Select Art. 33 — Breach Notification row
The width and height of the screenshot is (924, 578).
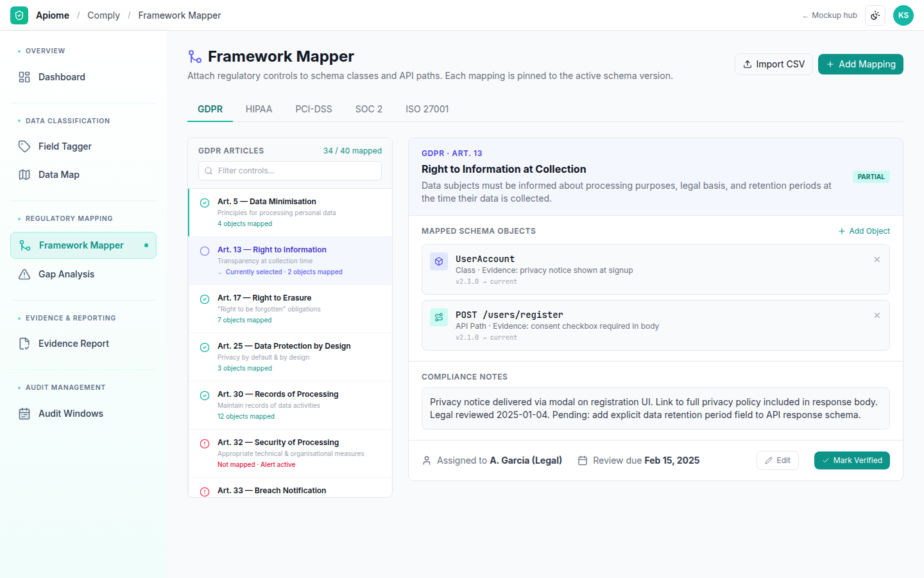290,487
